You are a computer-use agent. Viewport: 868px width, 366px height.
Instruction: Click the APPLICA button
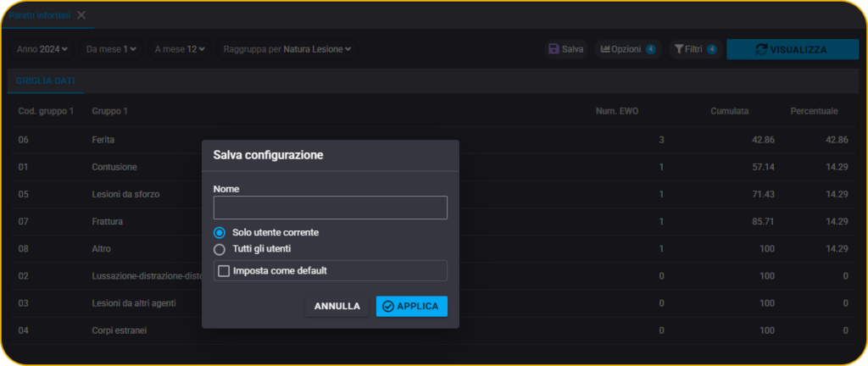[411, 307]
